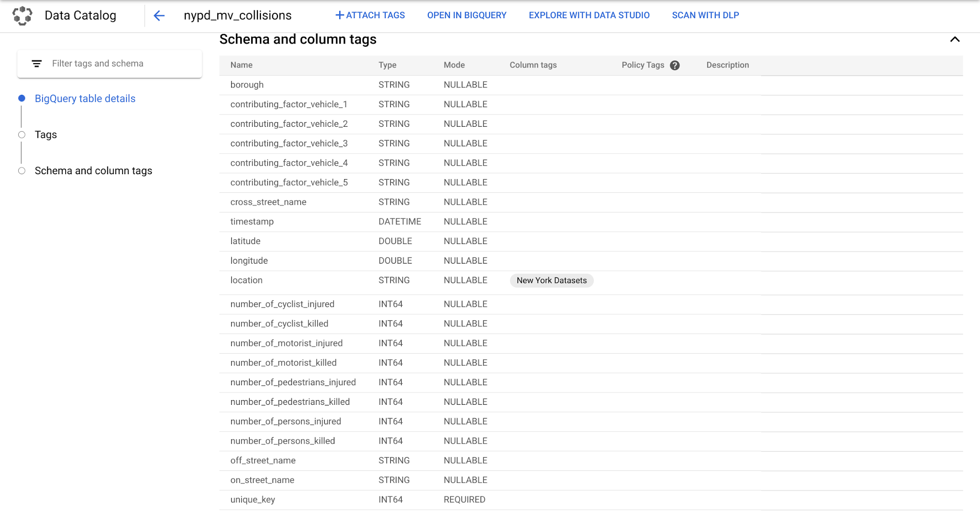Select contributing_factor_vehicle_3 row name
This screenshot has width=980, height=513.
(289, 144)
